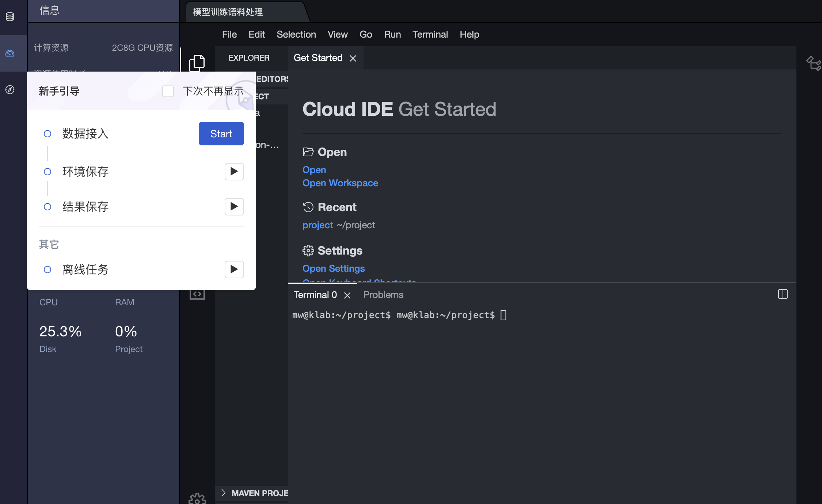
Task: Open the Terminal menu
Action: [x=430, y=34]
